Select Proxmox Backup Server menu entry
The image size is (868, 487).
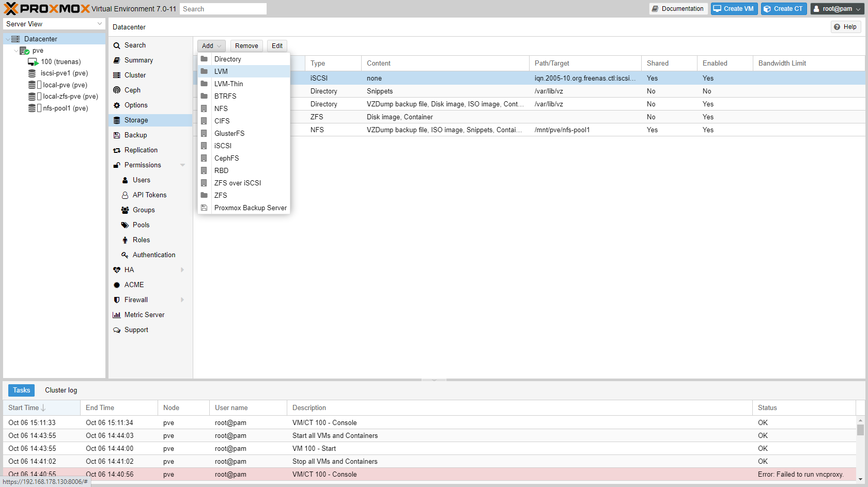[244, 208]
